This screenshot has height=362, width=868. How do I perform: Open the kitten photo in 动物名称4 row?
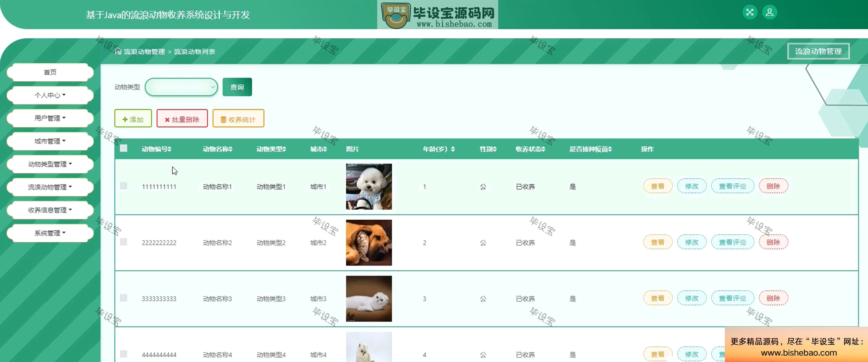point(369,347)
